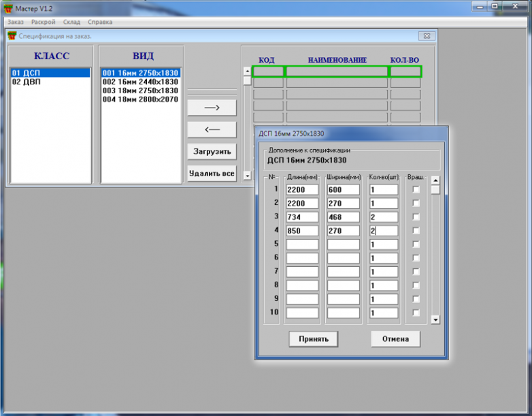Click the Удалить все button
532x416 pixels.
click(x=212, y=174)
